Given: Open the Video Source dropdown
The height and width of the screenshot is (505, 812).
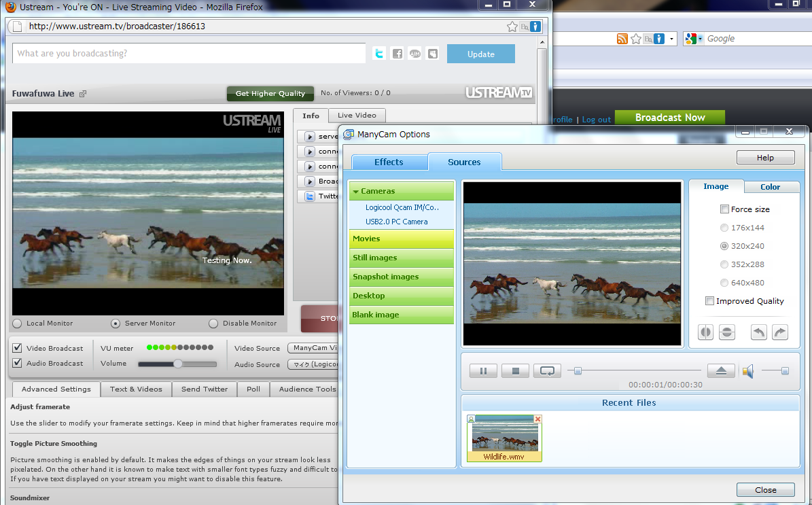Looking at the screenshot, I should click(x=313, y=348).
